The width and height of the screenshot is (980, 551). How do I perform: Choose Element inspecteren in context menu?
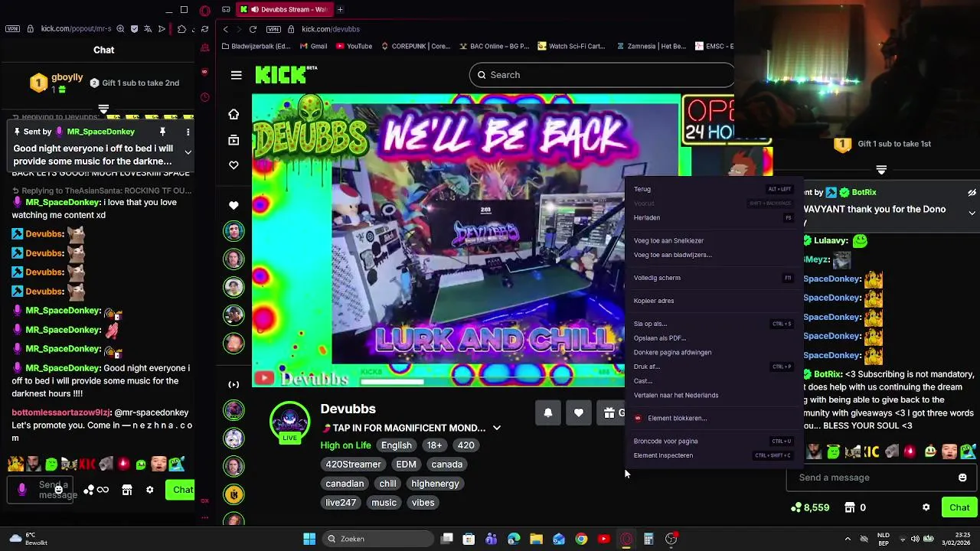(713, 455)
